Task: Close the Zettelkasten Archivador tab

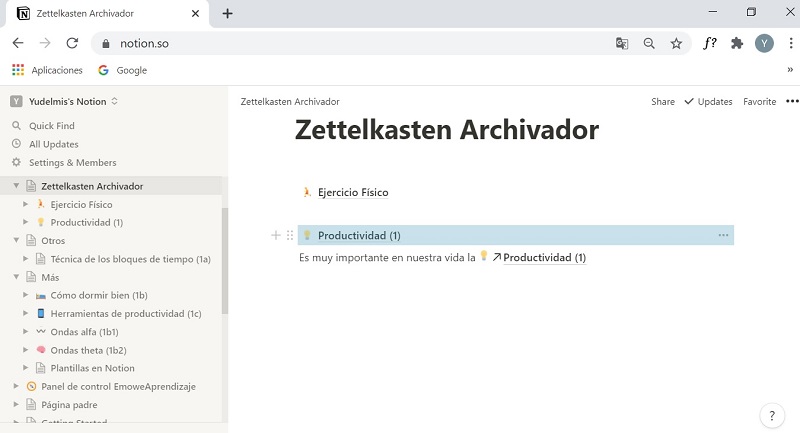Action: point(195,14)
